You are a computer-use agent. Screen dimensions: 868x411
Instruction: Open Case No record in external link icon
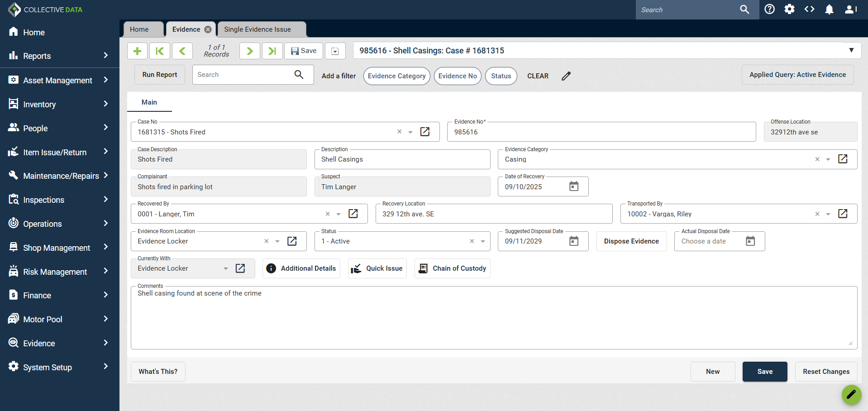pyautogui.click(x=425, y=132)
